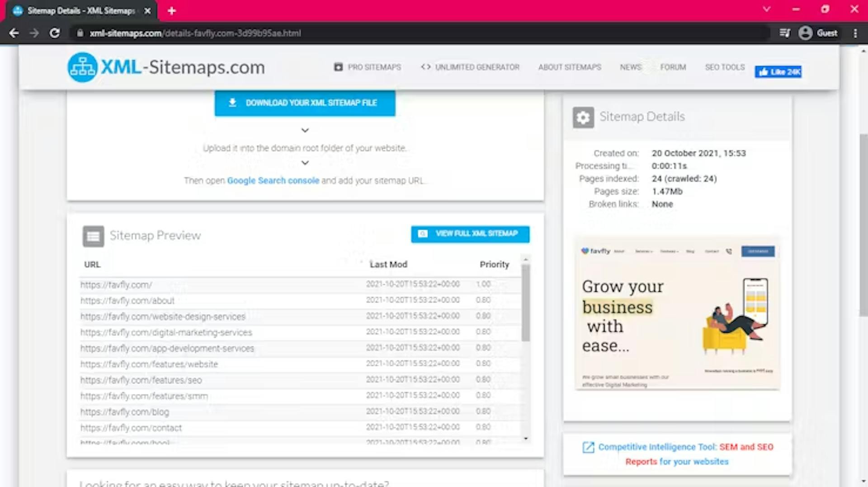The width and height of the screenshot is (868, 487).
Task: Open the media control playlist icon
Action: pyautogui.click(x=785, y=33)
